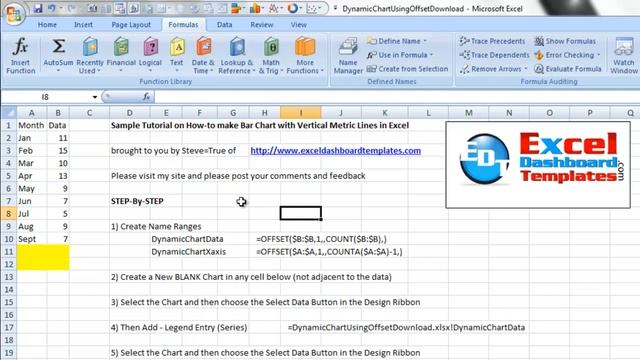The width and height of the screenshot is (640, 360).
Task: Open the Watch Window
Action: (624, 56)
